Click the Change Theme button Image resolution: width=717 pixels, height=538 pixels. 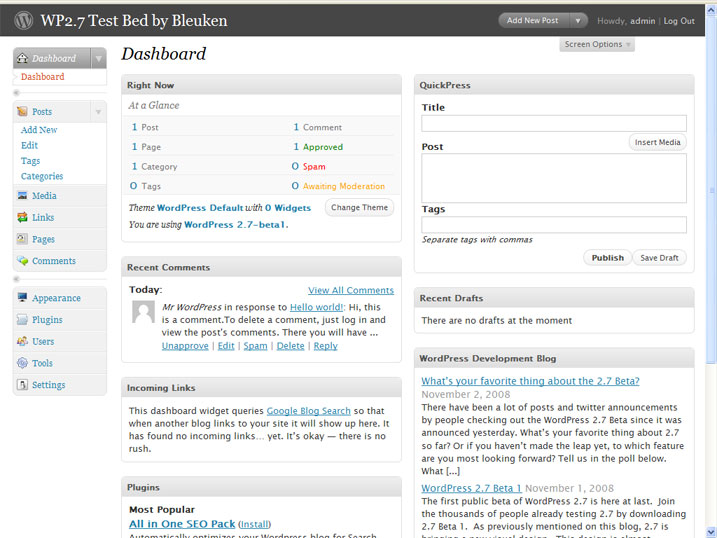(359, 208)
